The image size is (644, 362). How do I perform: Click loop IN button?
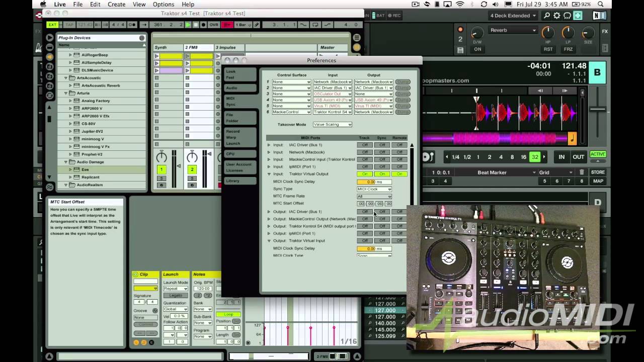pyautogui.click(x=561, y=157)
